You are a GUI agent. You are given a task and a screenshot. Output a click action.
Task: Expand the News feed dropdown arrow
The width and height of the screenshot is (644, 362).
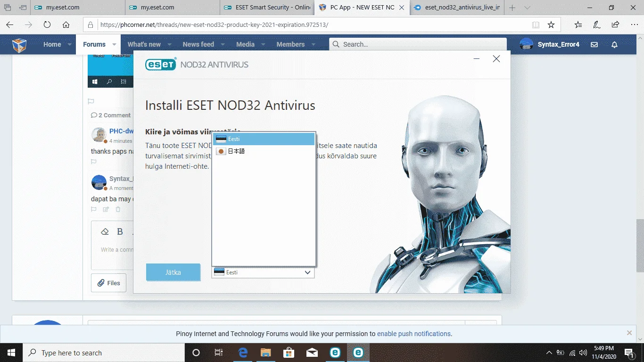pos(223,44)
